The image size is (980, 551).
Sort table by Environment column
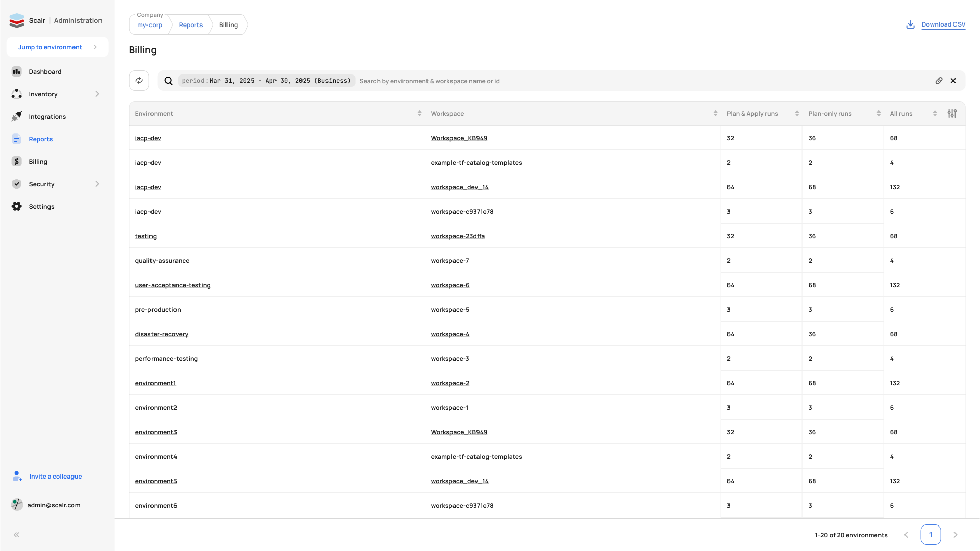[x=419, y=113]
